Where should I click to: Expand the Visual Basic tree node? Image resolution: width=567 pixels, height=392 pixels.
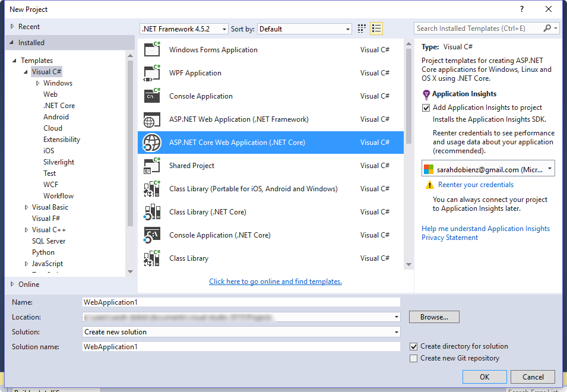click(x=26, y=207)
